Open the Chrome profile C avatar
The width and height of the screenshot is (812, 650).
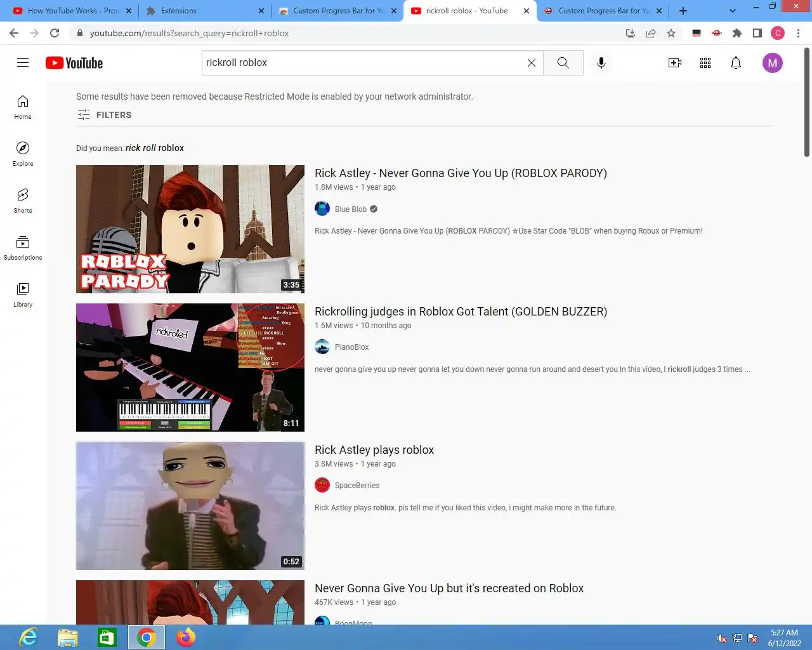click(778, 33)
